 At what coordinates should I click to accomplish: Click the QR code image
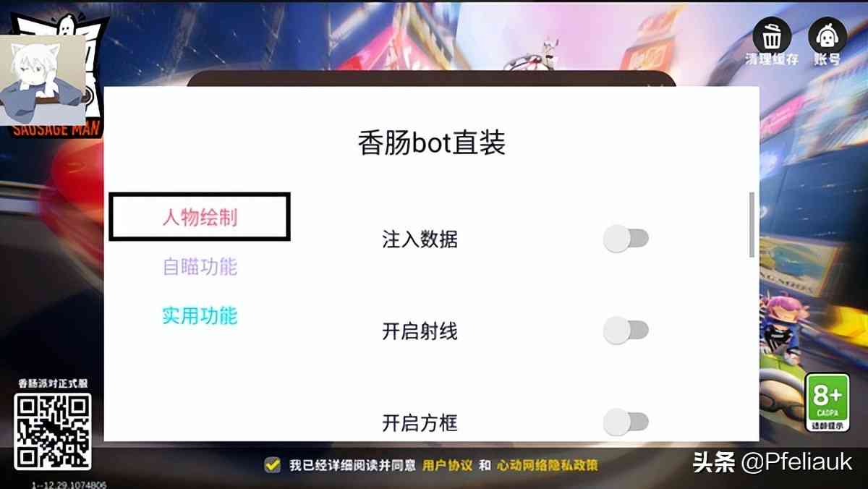pyautogui.click(x=53, y=432)
